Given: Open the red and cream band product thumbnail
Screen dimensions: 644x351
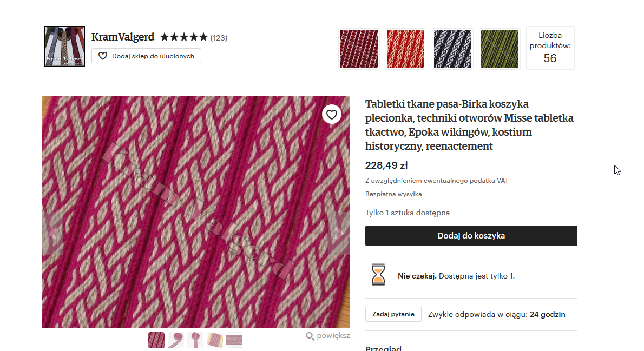Looking at the screenshot, I should point(405,49).
